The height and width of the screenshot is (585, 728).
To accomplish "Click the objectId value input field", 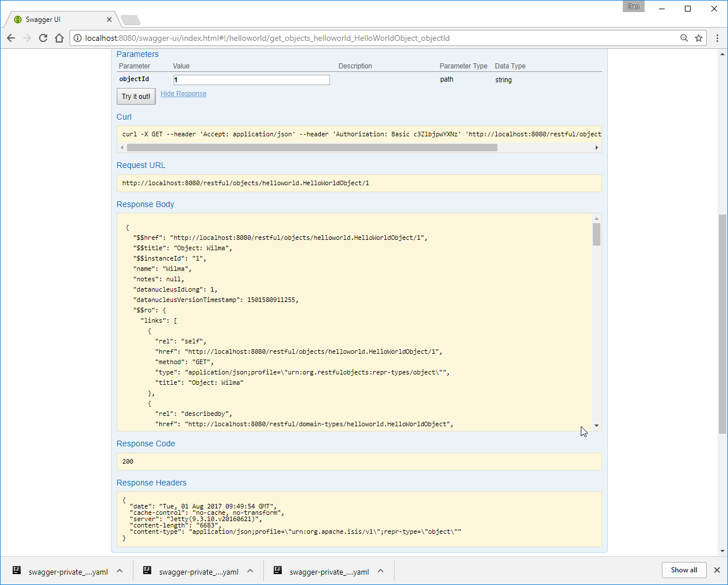I will click(251, 80).
